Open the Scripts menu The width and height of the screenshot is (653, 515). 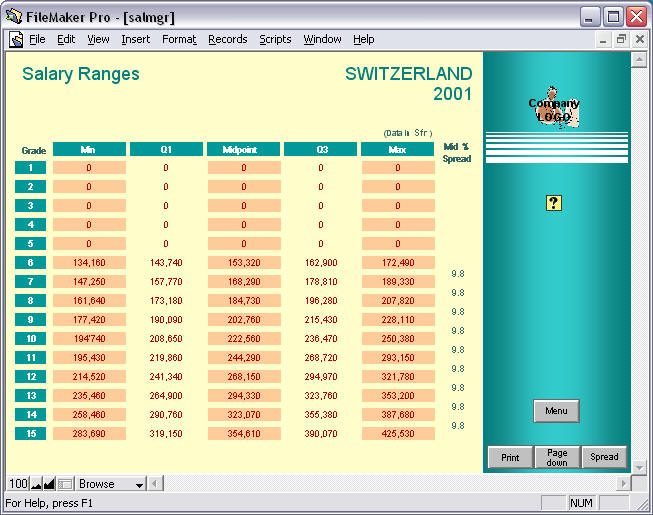pos(275,40)
